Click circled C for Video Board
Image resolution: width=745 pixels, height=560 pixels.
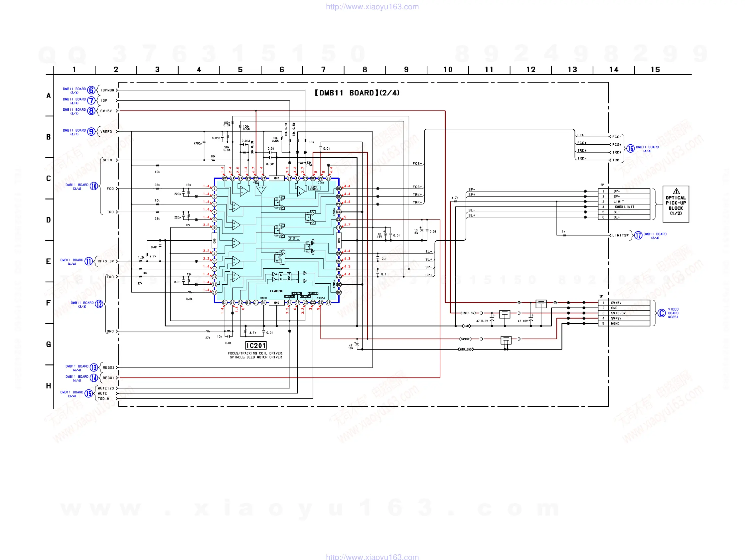tap(662, 313)
